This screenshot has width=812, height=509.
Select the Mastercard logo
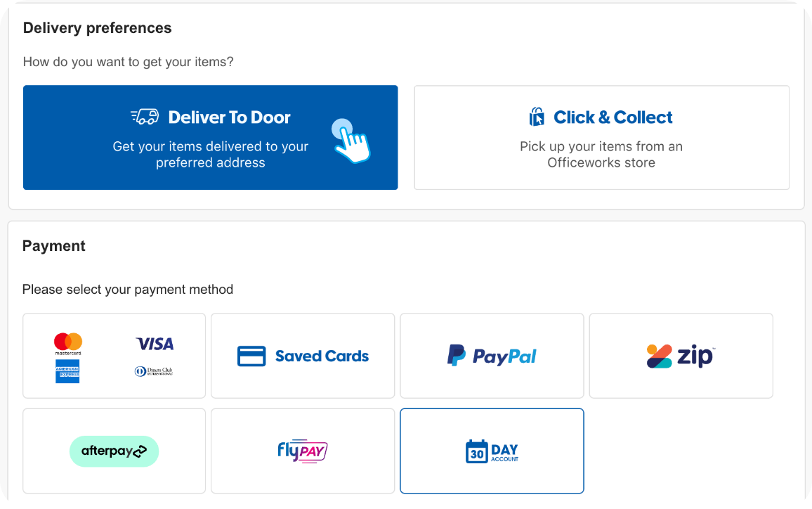[68, 344]
